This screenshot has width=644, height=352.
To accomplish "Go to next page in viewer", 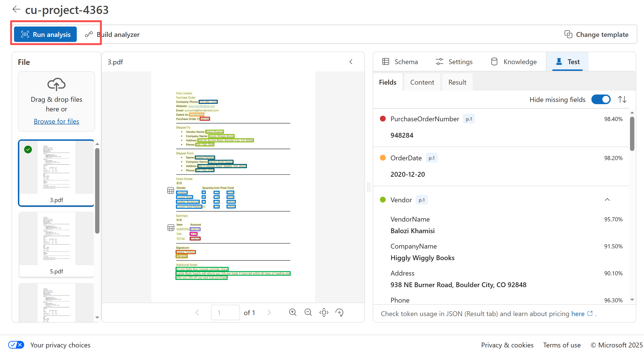I will pos(269,312).
